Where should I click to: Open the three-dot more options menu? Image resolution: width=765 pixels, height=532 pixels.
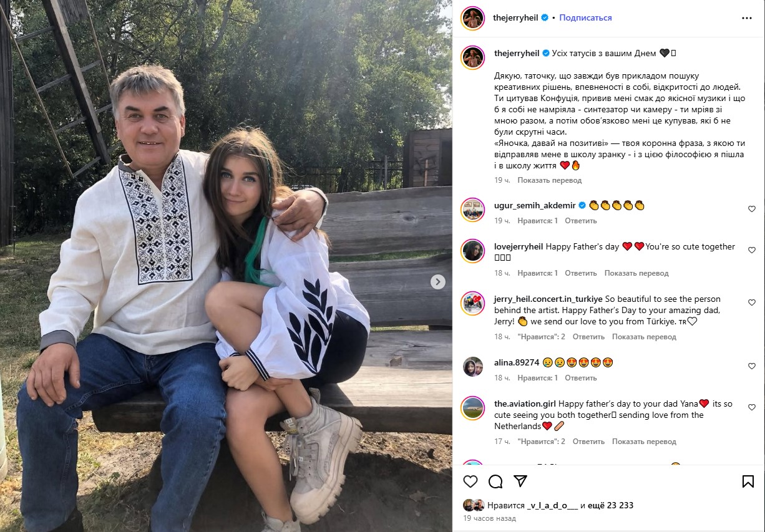click(x=747, y=18)
